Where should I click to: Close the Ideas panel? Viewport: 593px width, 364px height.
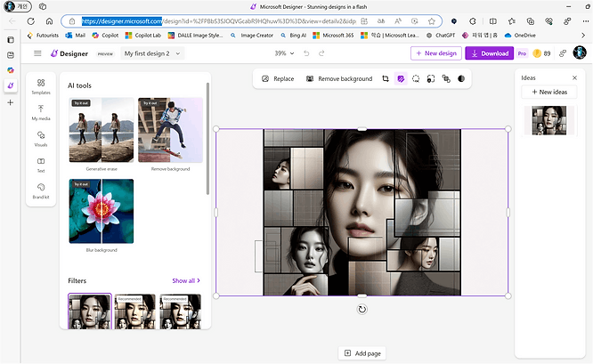[574, 77]
